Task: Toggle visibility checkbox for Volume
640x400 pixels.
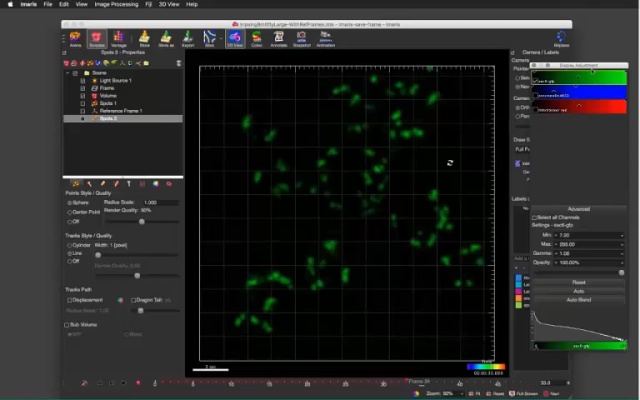Action: tap(83, 95)
